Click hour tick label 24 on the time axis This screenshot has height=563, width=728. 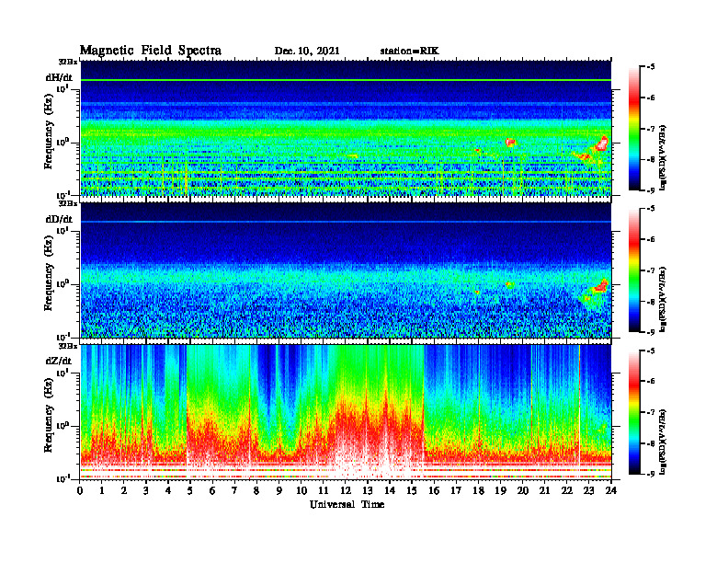click(x=611, y=491)
